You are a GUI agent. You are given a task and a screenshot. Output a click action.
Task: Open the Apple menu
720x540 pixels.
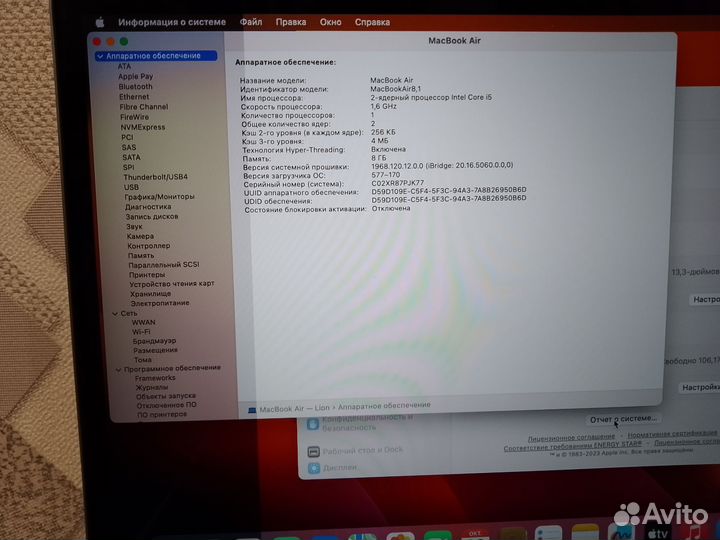[x=100, y=22]
